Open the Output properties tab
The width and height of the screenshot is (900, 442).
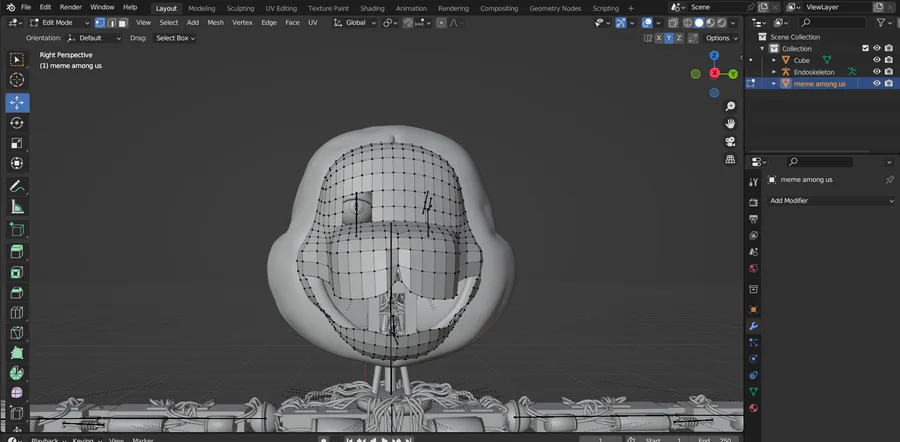(x=754, y=219)
